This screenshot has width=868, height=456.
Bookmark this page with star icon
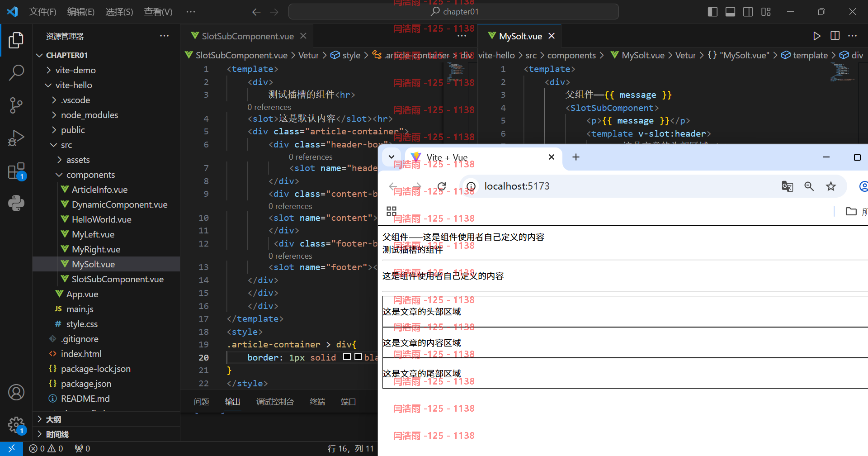click(x=831, y=186)
